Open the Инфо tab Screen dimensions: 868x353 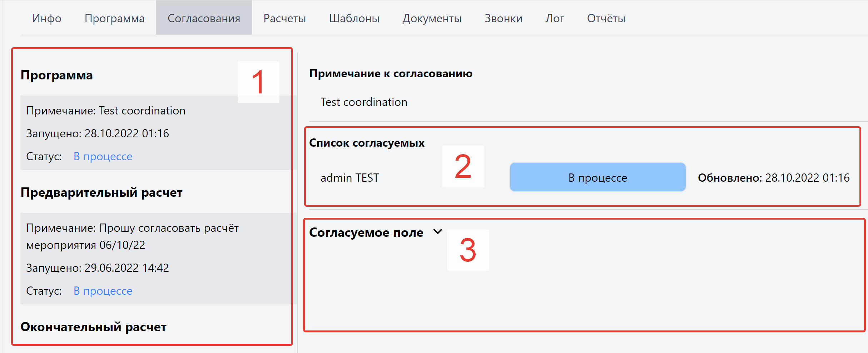46,18
